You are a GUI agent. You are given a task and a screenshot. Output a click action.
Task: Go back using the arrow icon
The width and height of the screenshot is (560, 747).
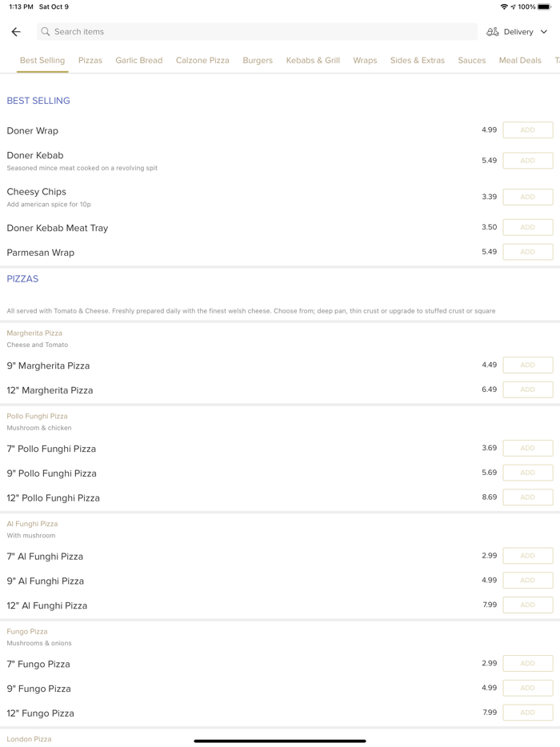pyautogui.click(x=16, y=32)
